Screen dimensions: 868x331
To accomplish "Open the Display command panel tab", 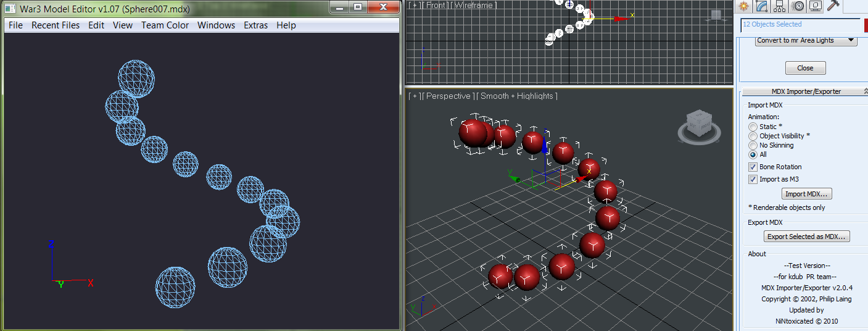I will [816, 6].
